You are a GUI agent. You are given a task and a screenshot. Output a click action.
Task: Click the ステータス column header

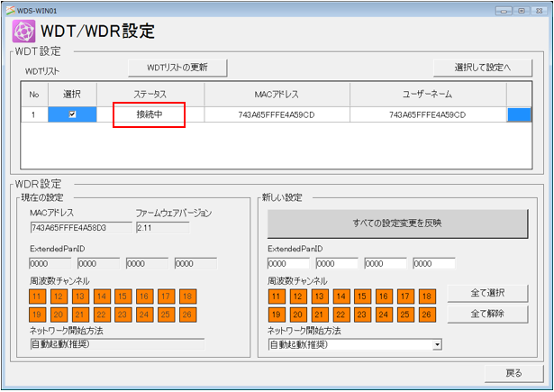tap(150, 94)
